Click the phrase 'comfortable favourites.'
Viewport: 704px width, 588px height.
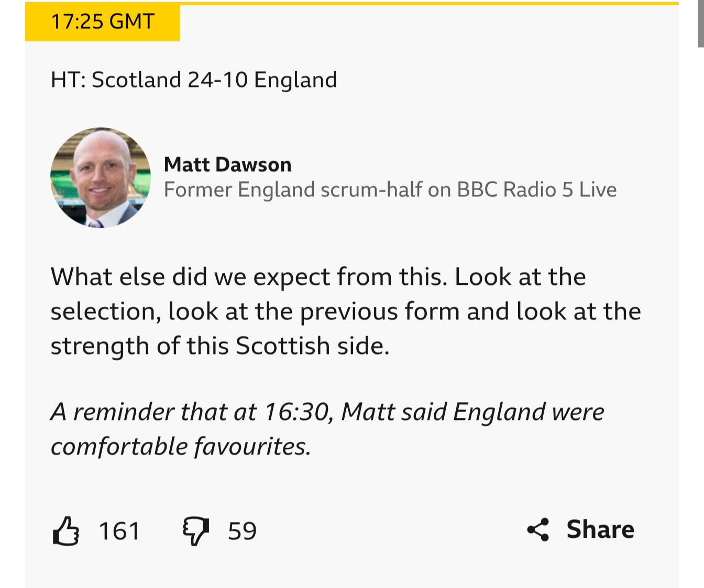point(181,447)
